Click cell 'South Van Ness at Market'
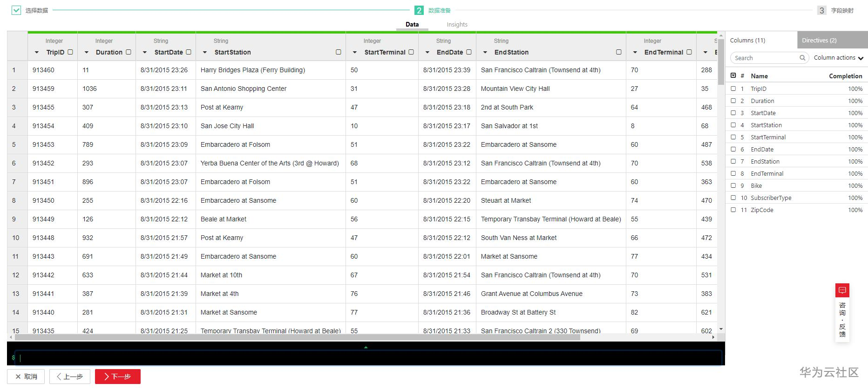 (x=519, y=238)
